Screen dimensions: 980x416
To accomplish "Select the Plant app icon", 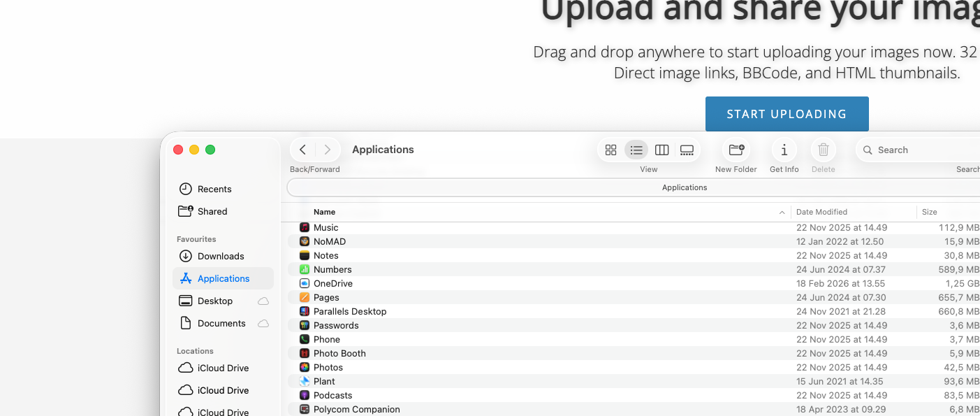I will tap(305, 381).
